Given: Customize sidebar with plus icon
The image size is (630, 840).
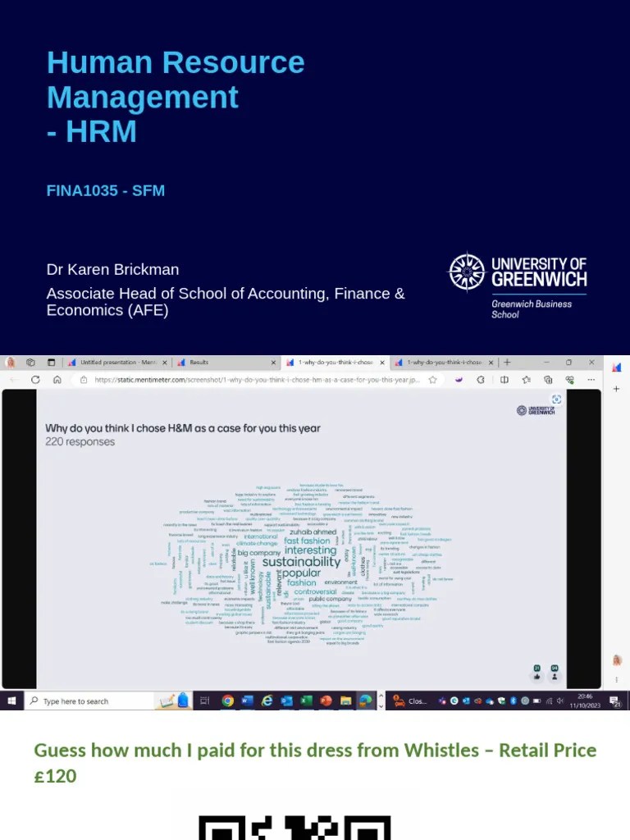Looking at the screenshot, I should (617, 388).
